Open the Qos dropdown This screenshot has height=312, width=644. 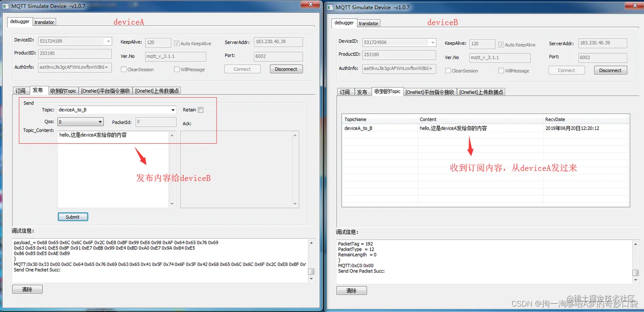click(x=80, y=122)
